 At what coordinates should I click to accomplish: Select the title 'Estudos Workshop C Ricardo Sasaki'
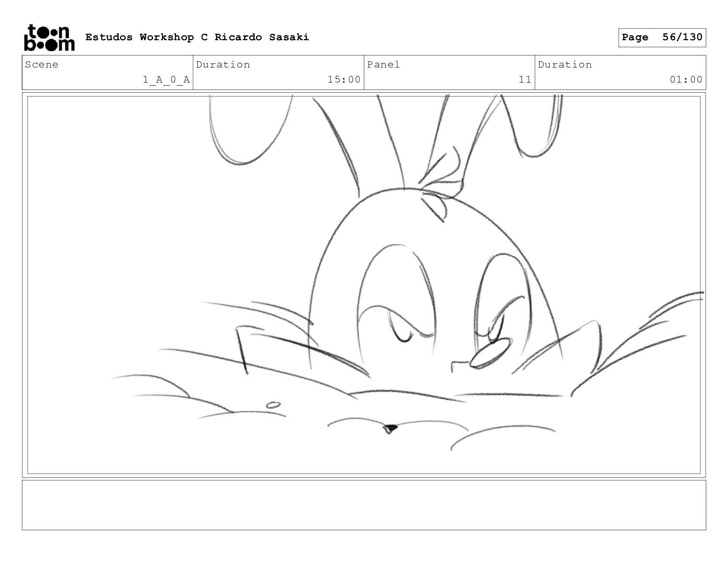click(x=197, y=37)
